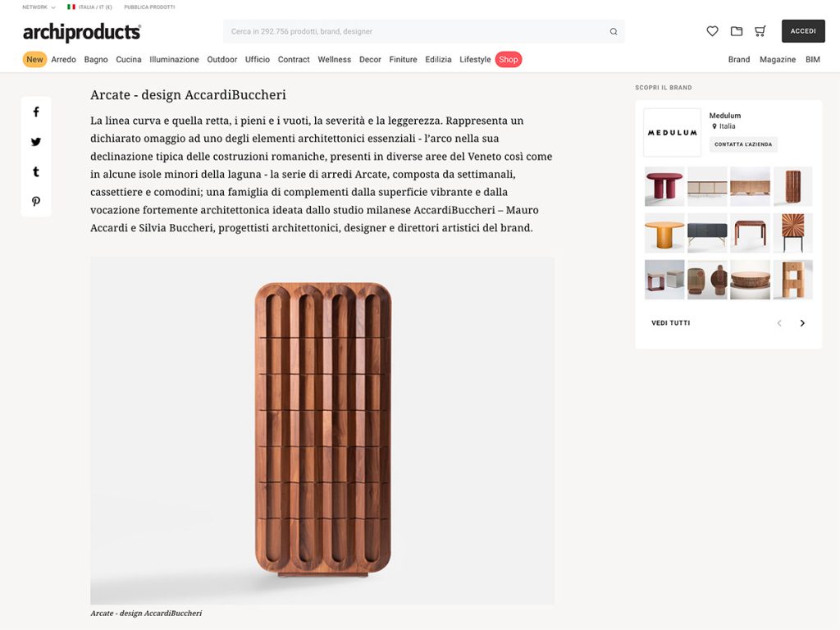Open the Italia / IT language selector
The width and height of the screenshot is (840, 630).
tap(89, 7)
